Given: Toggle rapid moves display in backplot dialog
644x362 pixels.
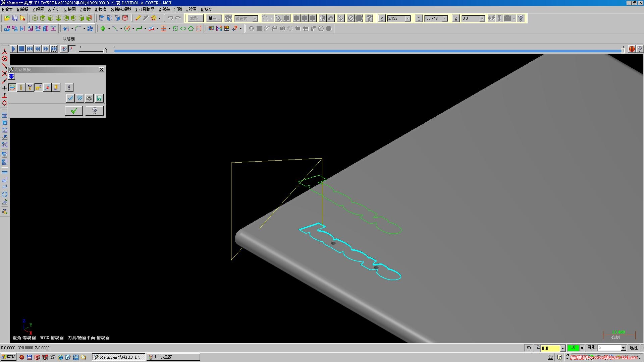Looking at the screenshot, I should pyautogui.click(x=39, y=87).
